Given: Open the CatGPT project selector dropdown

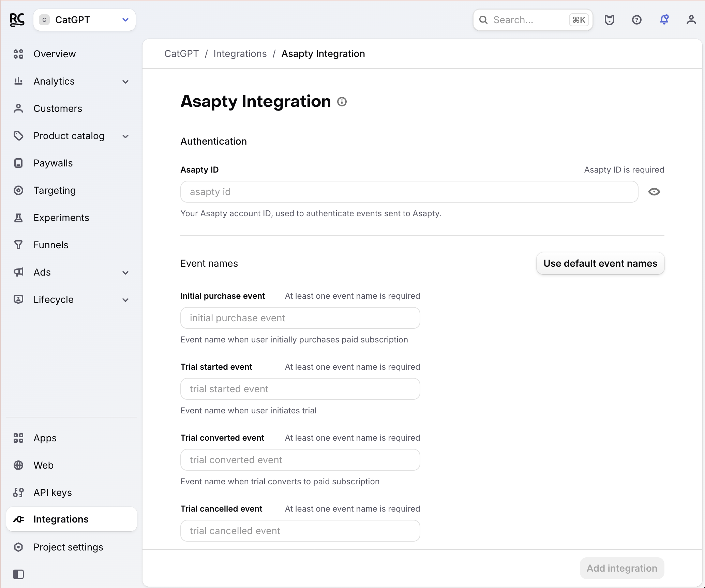Looking at the screenshot, I should [85, 20].
